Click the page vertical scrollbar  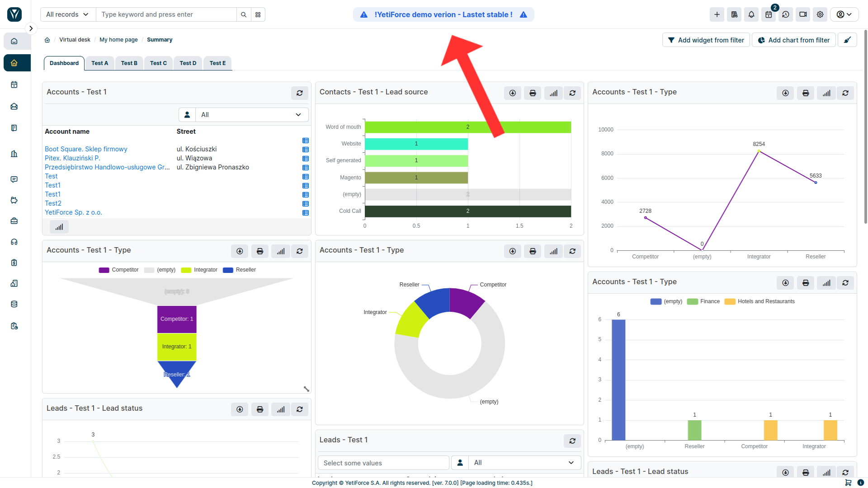pyautogui.click(x=865, y=127)
